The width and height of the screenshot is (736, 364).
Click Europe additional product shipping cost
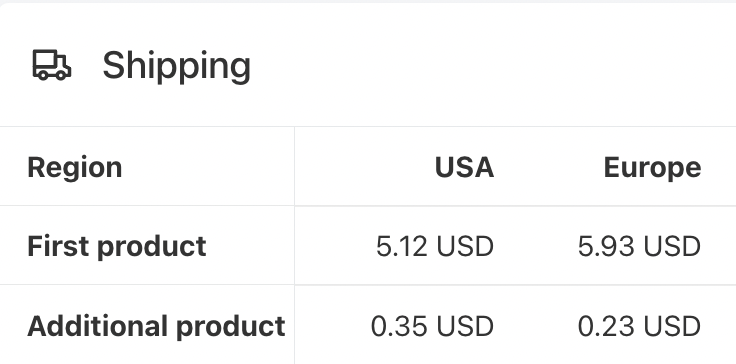point(639,326)
